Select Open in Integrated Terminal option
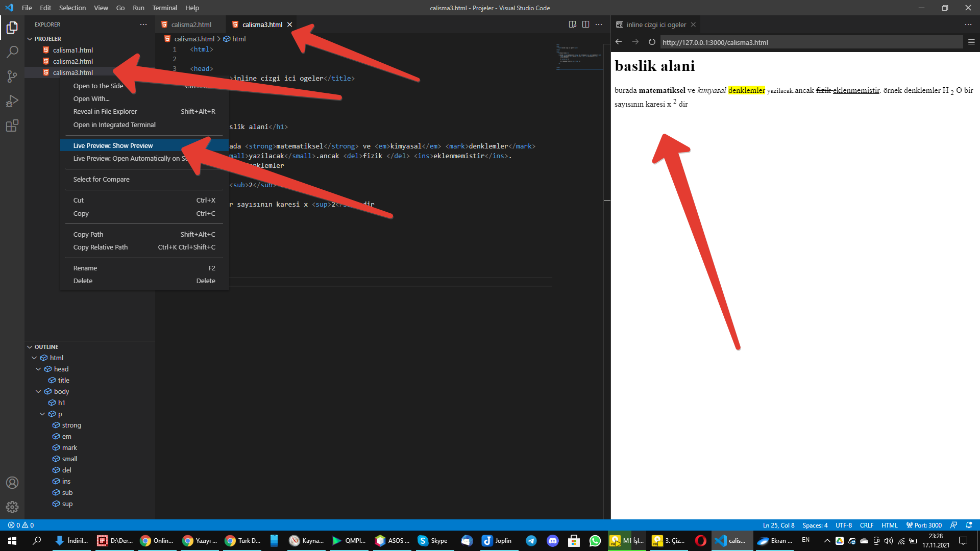The width and height of the screenshot is (980, 551). point(114,124)
